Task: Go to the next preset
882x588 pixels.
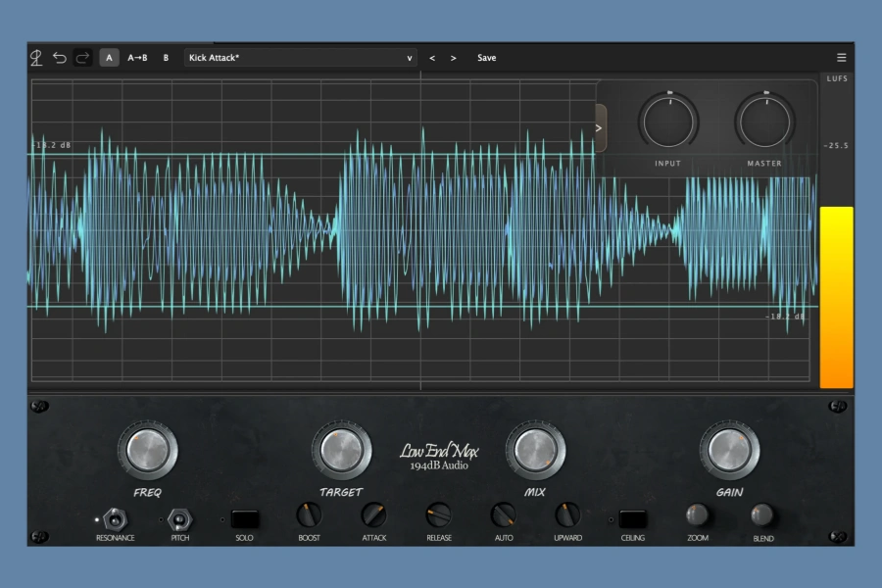Action: point(454,58)
